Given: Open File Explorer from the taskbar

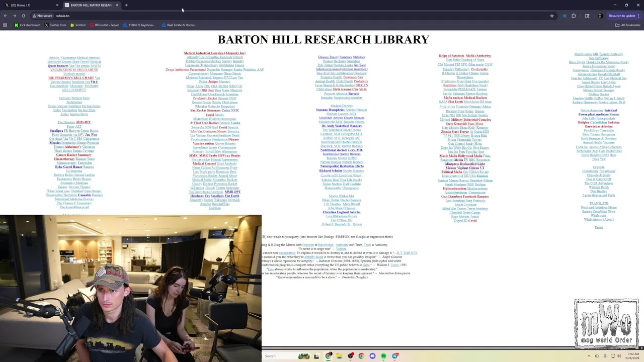Looking at the screenshot, I should (x=340, y=356).
